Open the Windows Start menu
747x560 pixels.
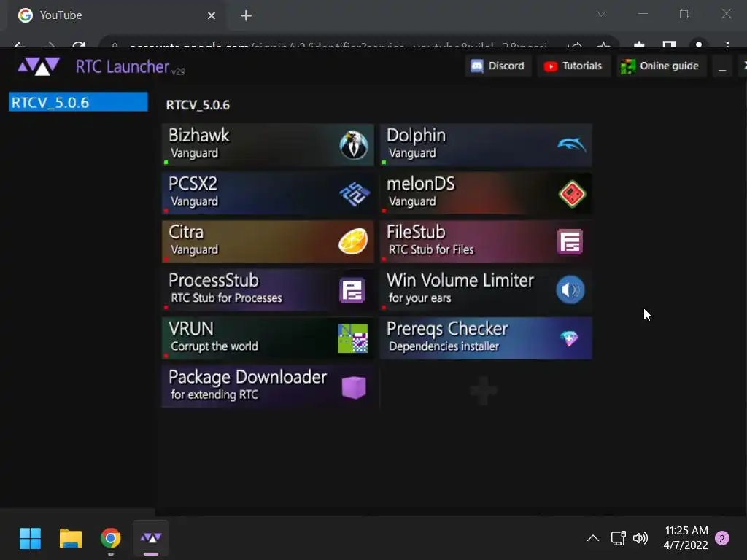click(x=30, y=538)
